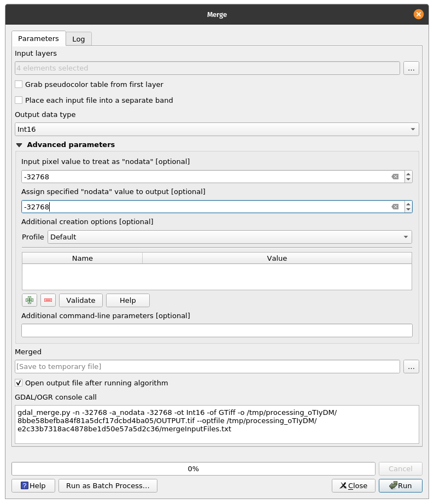The height and width of the screenshot is (504, 434).
Task: Browse input layers with ellipsis button
Action: (411, 68)
